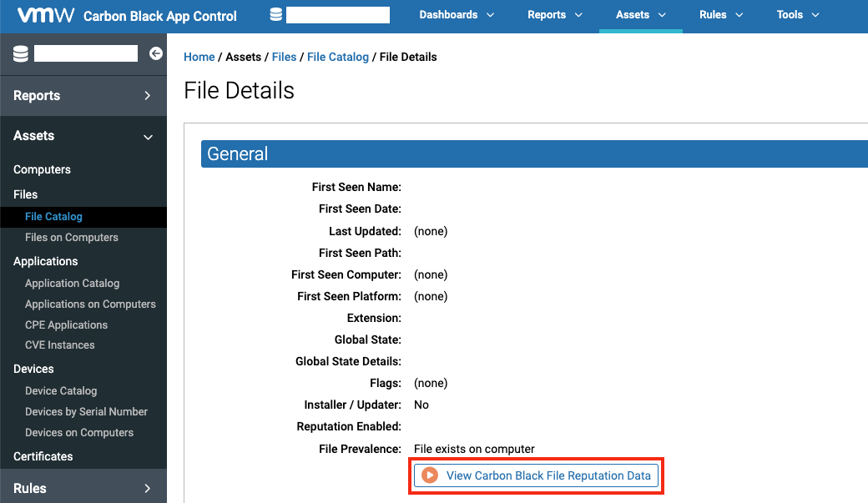Screen dimensions: 868x503
Task: Click the database icon in the sidebar
Action: click(21, 53)
